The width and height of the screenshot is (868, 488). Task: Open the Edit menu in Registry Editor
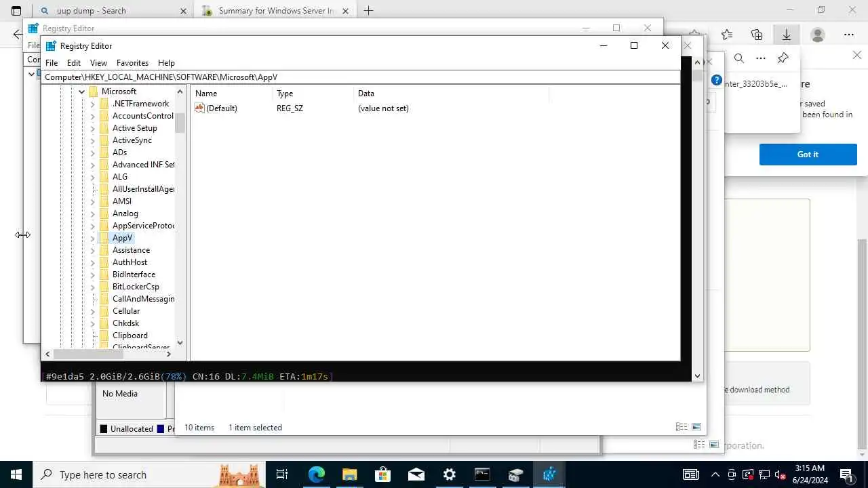(x=74, y=62)
